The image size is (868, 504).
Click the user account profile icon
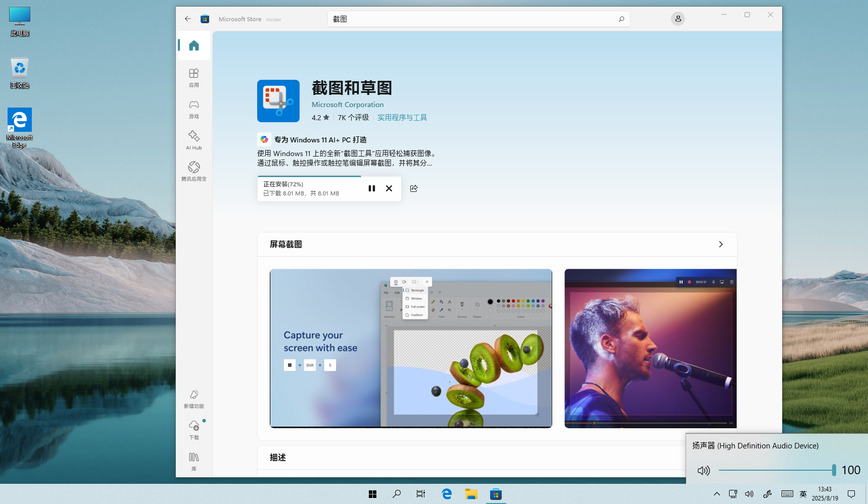pos(678,19)
